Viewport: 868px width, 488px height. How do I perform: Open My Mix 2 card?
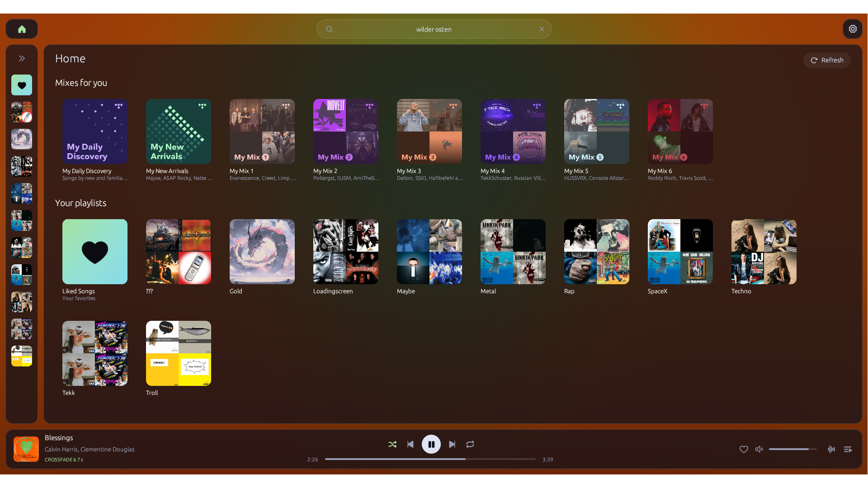click(x=346, y=131)
